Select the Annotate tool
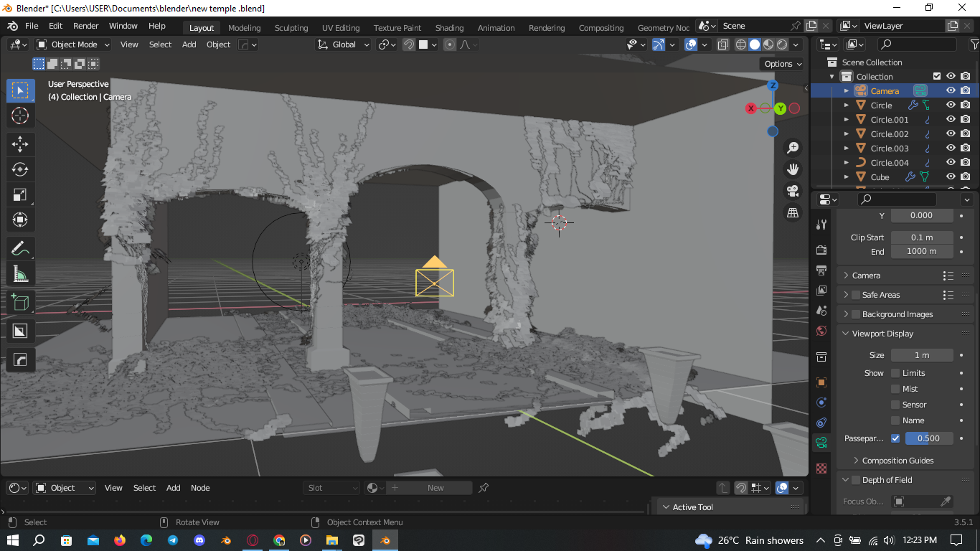Viewport: 980px width, 551px height. click(x=20, y=249)
